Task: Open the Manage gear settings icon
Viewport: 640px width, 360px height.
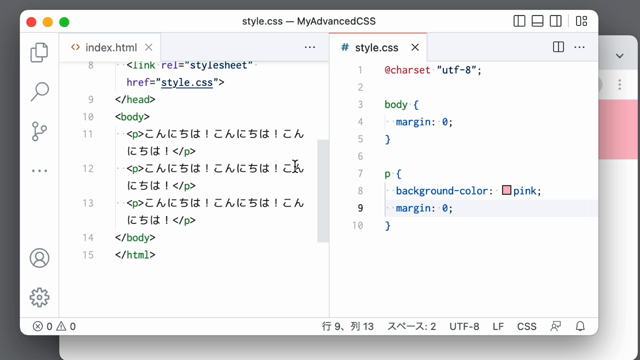Action: [x=40, y=297]
